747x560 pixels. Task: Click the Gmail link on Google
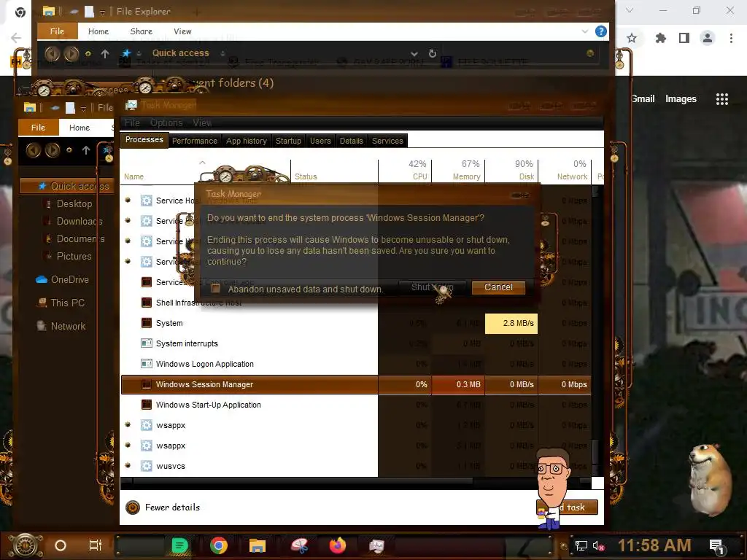pos(643,99)
